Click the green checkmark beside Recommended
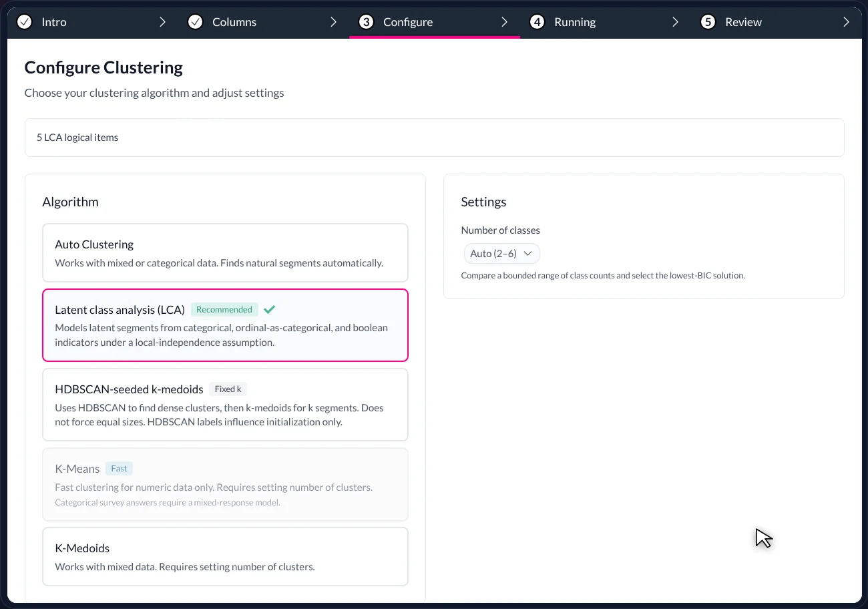The width and height of the screenshot is (868, 609). click(270, 309)
